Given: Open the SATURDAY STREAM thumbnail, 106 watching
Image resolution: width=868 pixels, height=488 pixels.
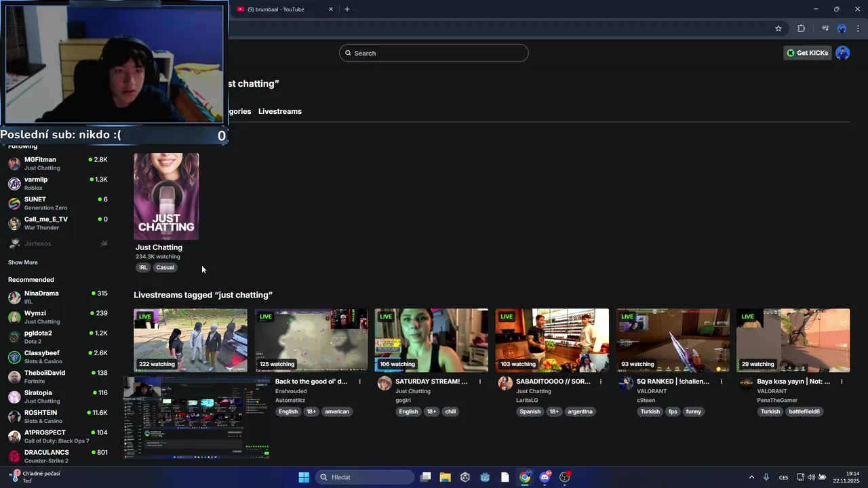Looking at the screenshot, I should coord(431,340).
